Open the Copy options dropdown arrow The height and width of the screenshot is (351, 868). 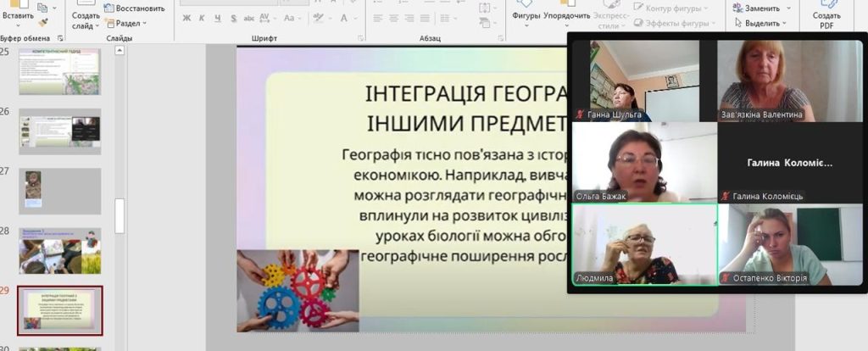54,8
